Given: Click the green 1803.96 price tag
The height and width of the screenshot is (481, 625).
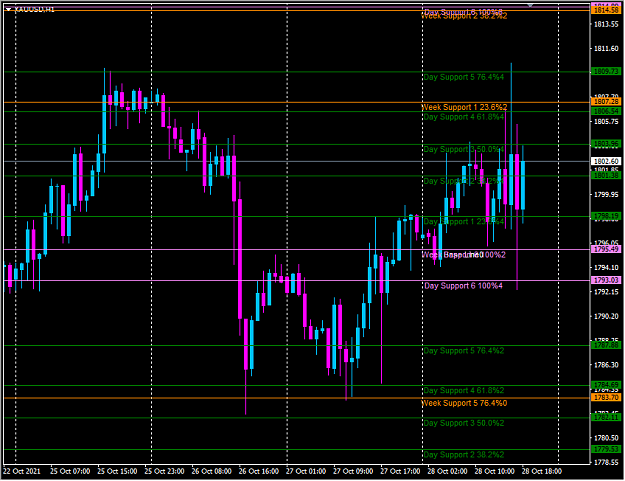Looking at the screenshot, I should click(x=606, y=144).
